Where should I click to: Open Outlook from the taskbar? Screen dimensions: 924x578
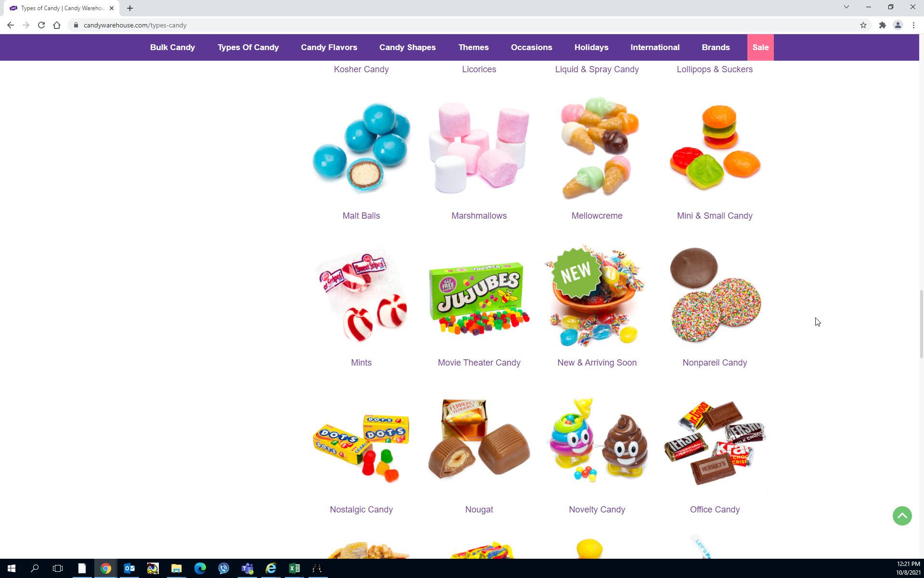click(x=129, y=568)
